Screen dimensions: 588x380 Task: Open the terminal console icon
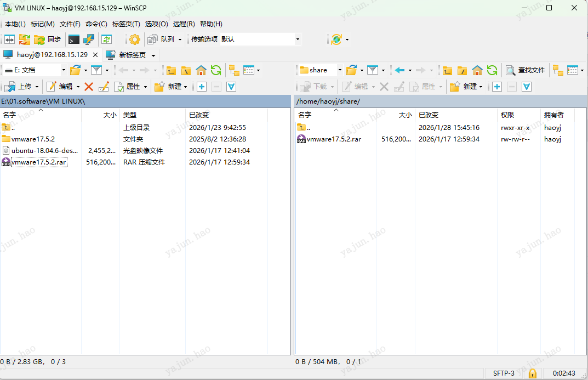[x=74, y=39]
